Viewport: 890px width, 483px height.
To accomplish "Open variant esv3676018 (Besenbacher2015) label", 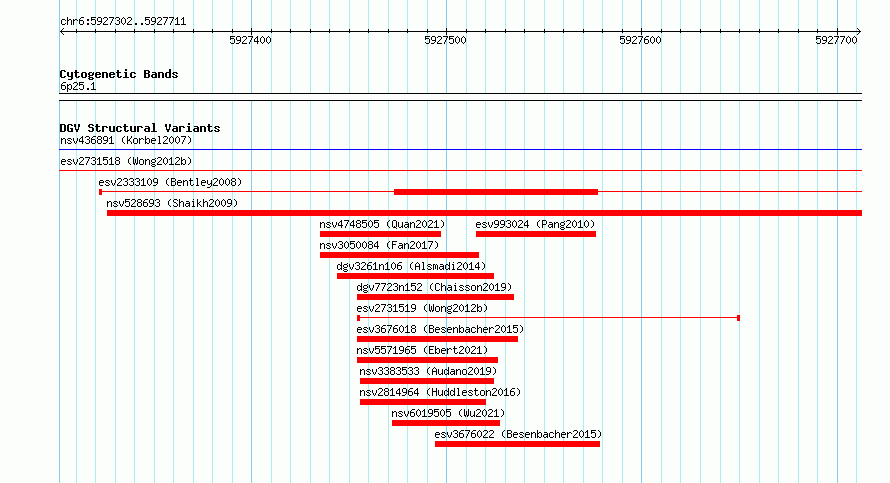I will click(x=440, y=329).
